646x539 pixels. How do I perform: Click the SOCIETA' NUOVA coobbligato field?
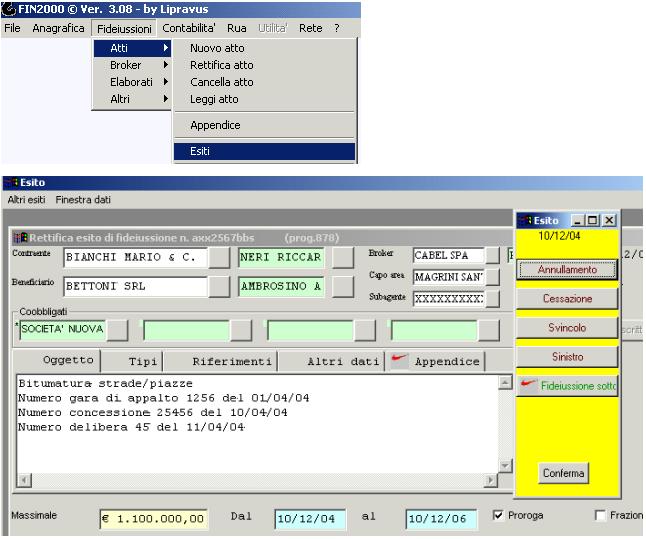pos(62,330)
